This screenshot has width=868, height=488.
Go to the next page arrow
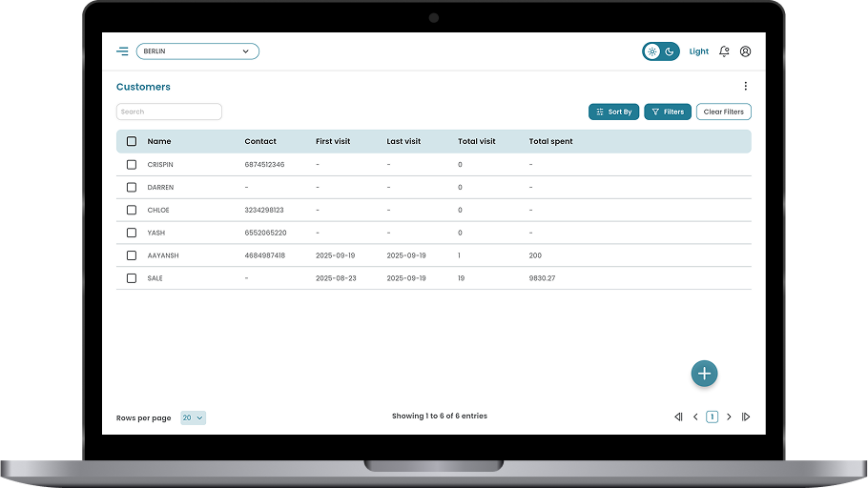point(729,417)
